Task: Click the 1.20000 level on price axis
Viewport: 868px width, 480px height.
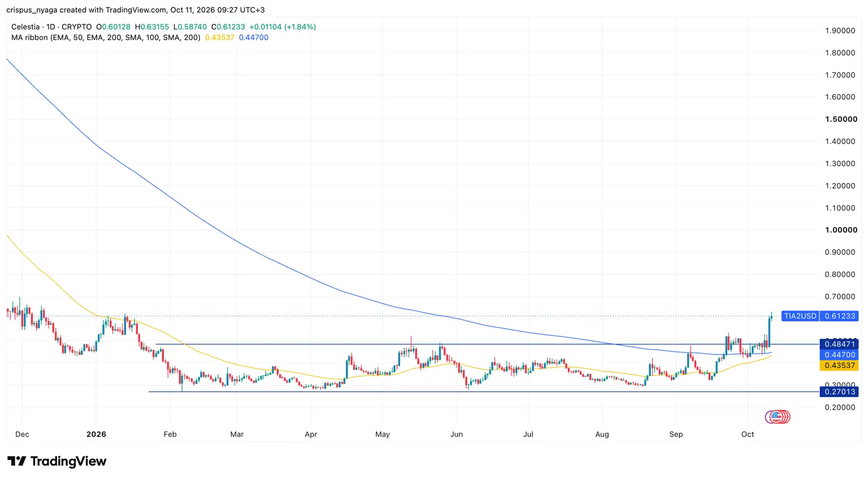Action: [x=840, y=186]
